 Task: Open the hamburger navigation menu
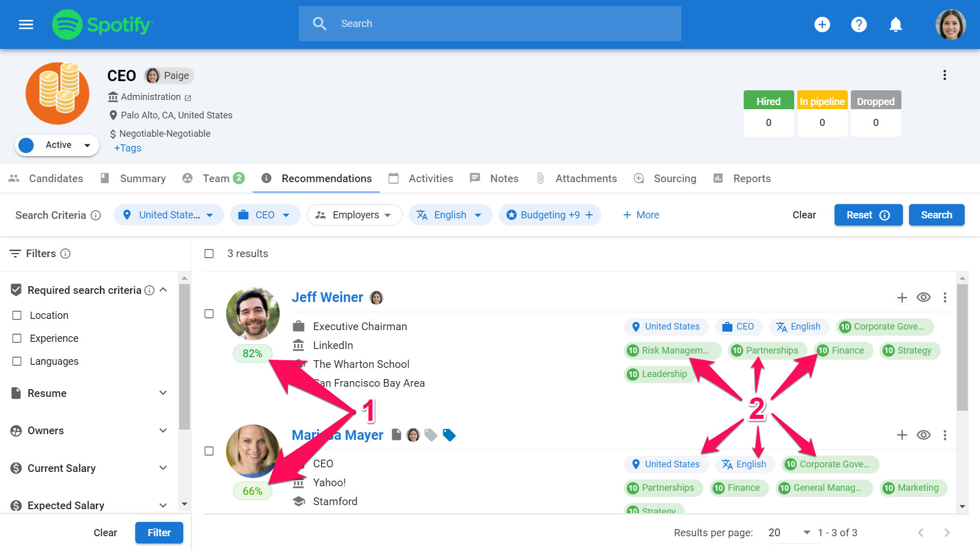click(26, 24)
